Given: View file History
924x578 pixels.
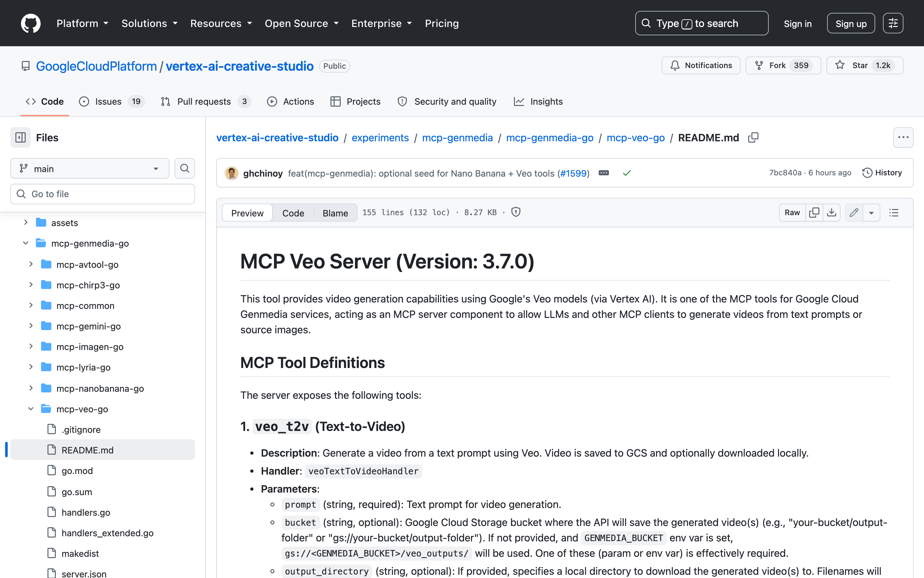Looking at the screenshot, I should [x=882, y=173].
